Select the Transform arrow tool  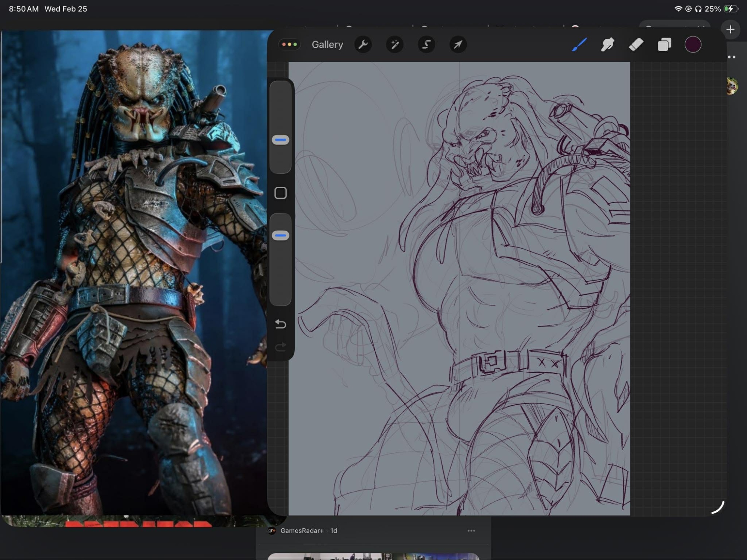[x=458, y=45]
